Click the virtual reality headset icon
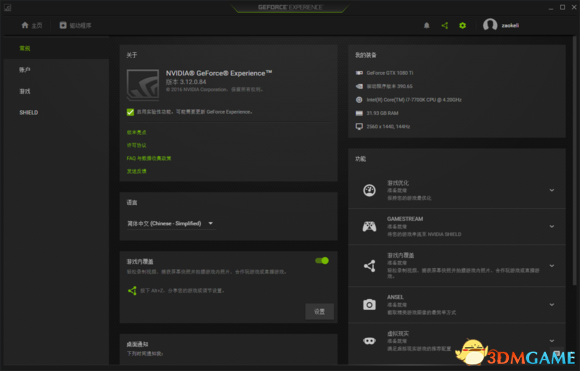This screenshot has height=371, width=580. tap(369, 341)
